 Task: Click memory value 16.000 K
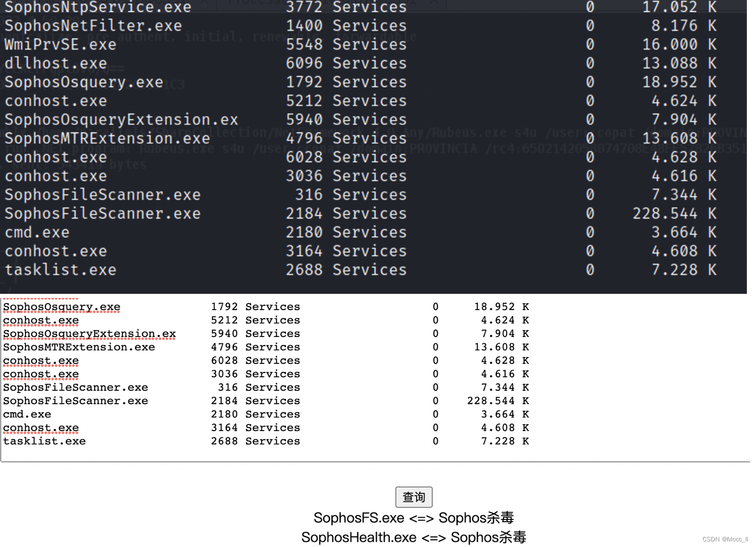coord(679,45)
